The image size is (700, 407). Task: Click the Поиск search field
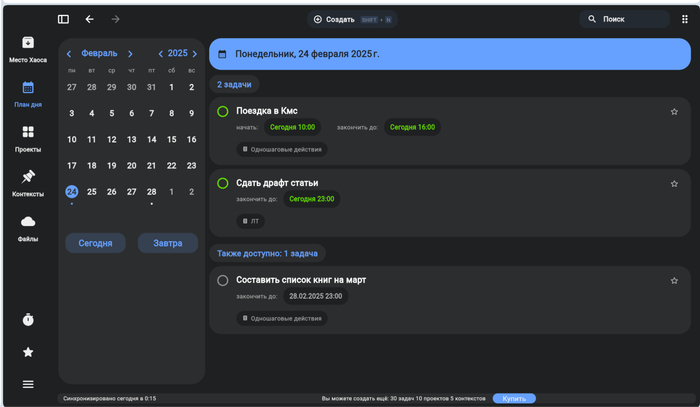(625, 19)
